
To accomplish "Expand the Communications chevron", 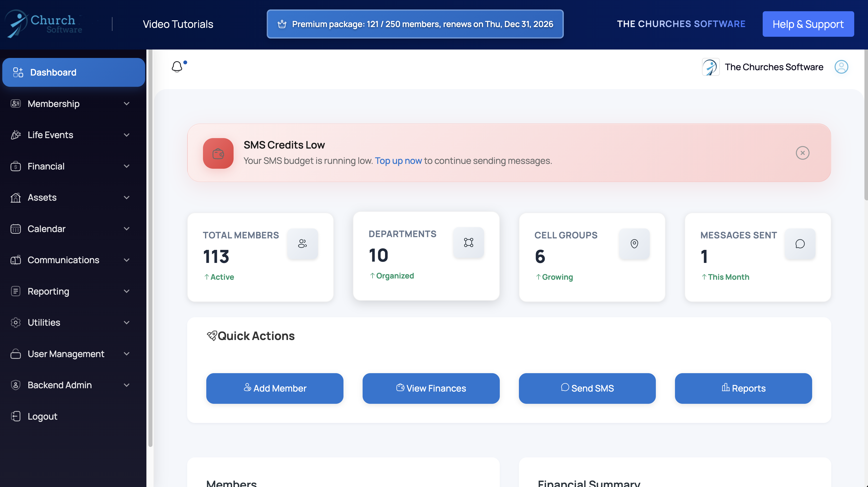I will pyautogui.click(x=127, y=260).
